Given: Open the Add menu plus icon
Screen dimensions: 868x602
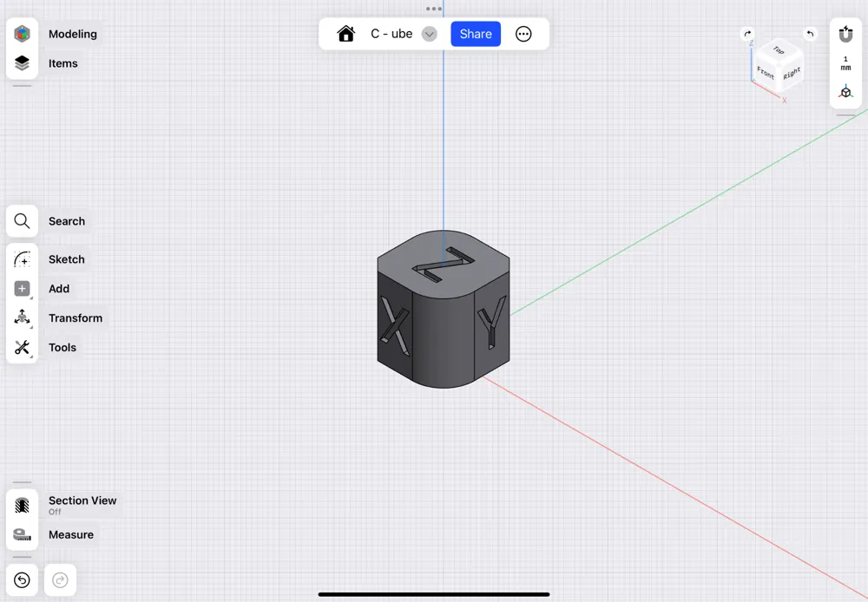Looking at the screenshot, I should [23, 288].
